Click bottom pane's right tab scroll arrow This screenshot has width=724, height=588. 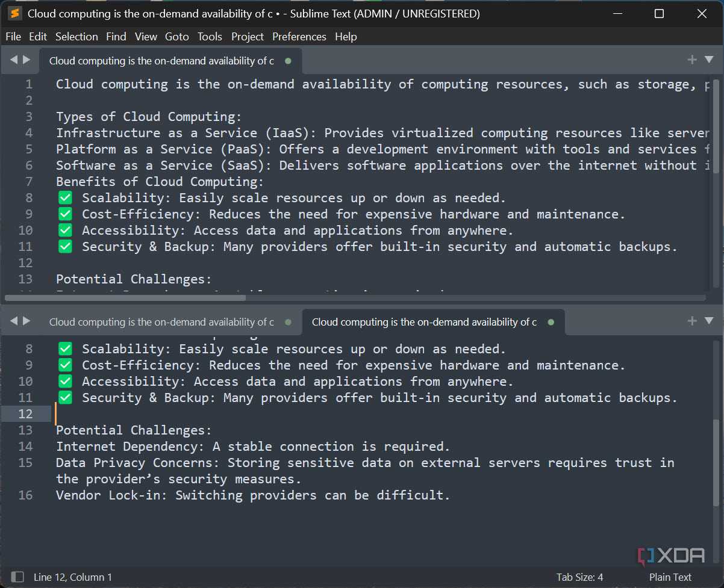click(27, 321)
